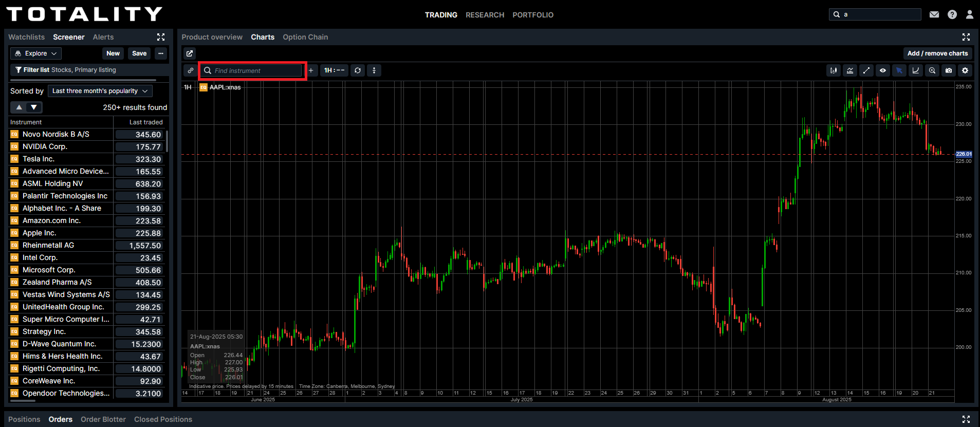Open the Closed Positions tab
The width and height of the screenshot is (980, 427).
[163, 419]
